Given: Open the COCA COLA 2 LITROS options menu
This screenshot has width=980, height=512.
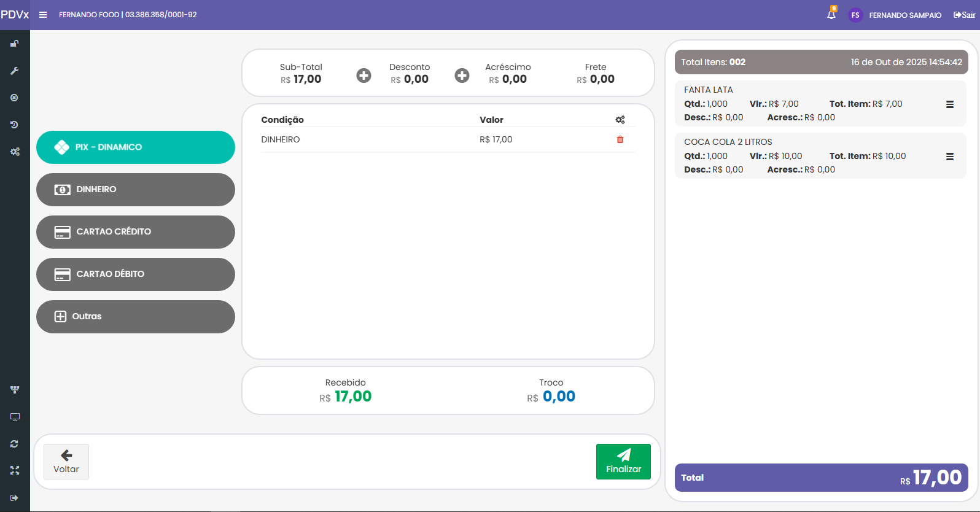Looking at the screenshot, I should tap(949, 157).
